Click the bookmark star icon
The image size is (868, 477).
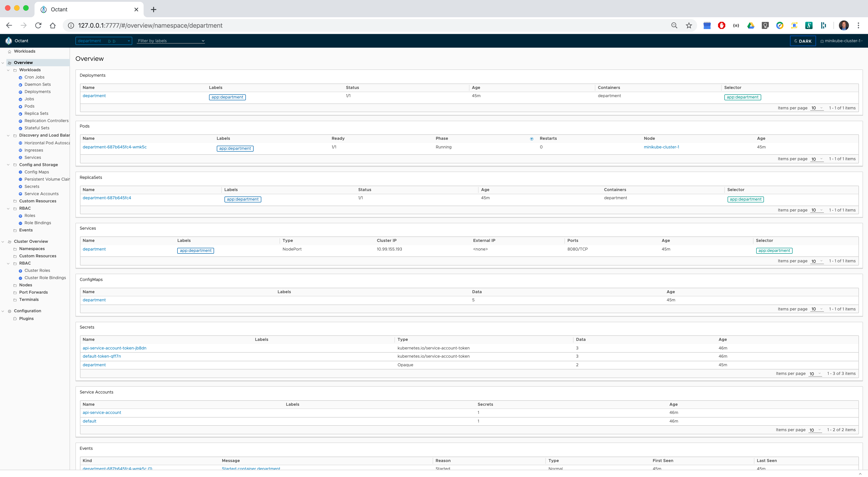[x=689, y=26]
